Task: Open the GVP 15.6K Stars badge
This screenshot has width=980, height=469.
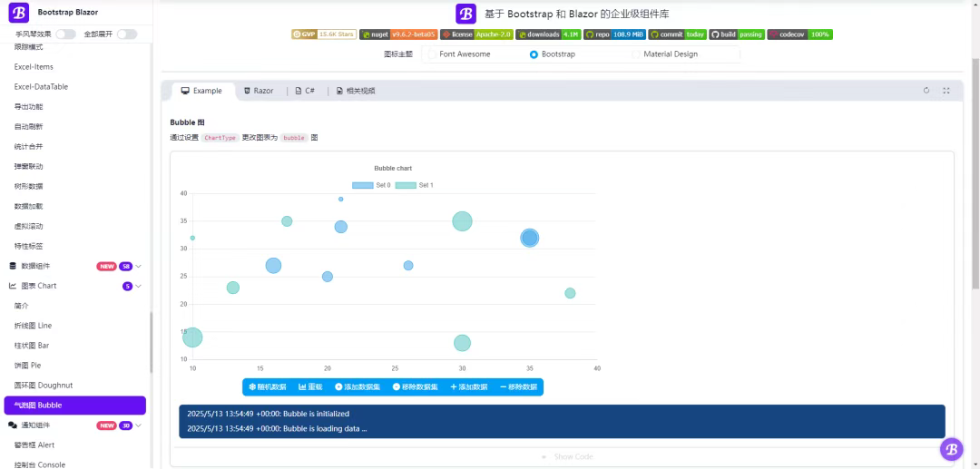Action: tap(324, 34)
